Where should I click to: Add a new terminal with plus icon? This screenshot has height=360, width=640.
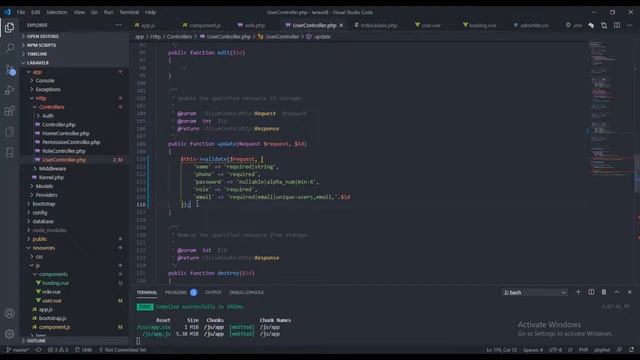point(578,292)
